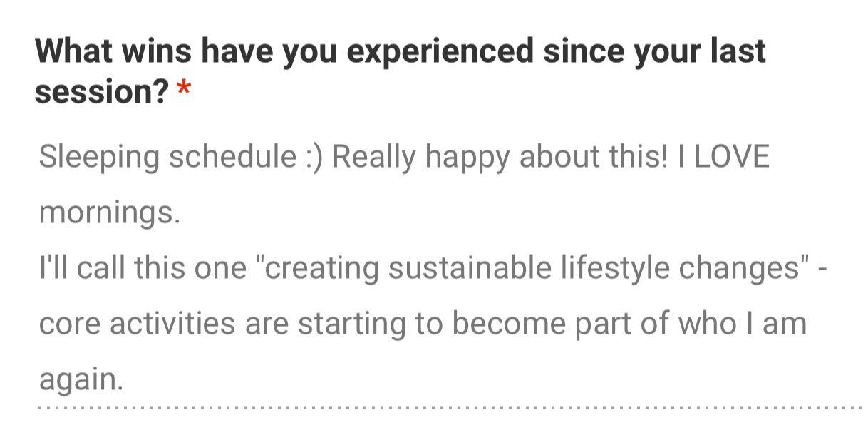
Task: Click the word "LOVE" in the answer
Action: pos(732,156)
